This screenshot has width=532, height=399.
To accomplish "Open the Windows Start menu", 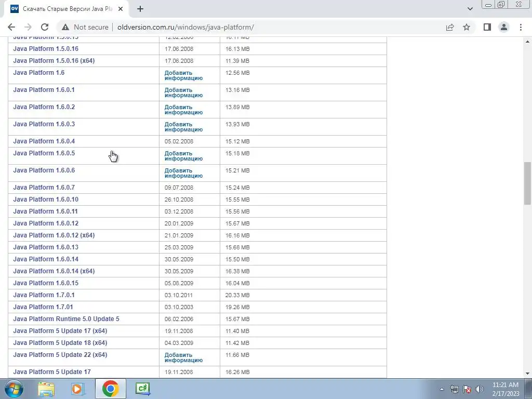I will click(14, 389).
